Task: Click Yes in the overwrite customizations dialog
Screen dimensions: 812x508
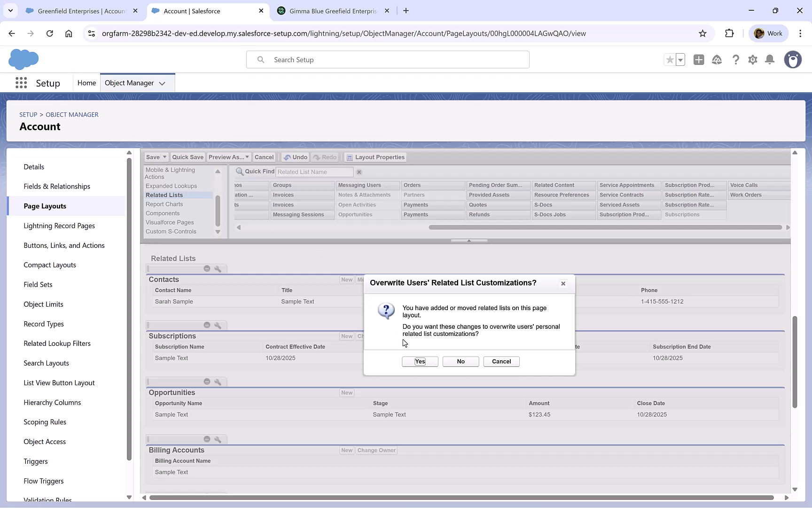Action: [x=419, y=361]
